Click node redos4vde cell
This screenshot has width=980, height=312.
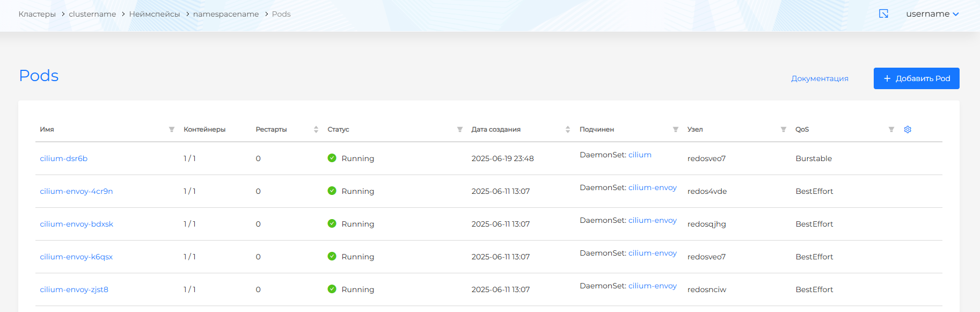707,191
